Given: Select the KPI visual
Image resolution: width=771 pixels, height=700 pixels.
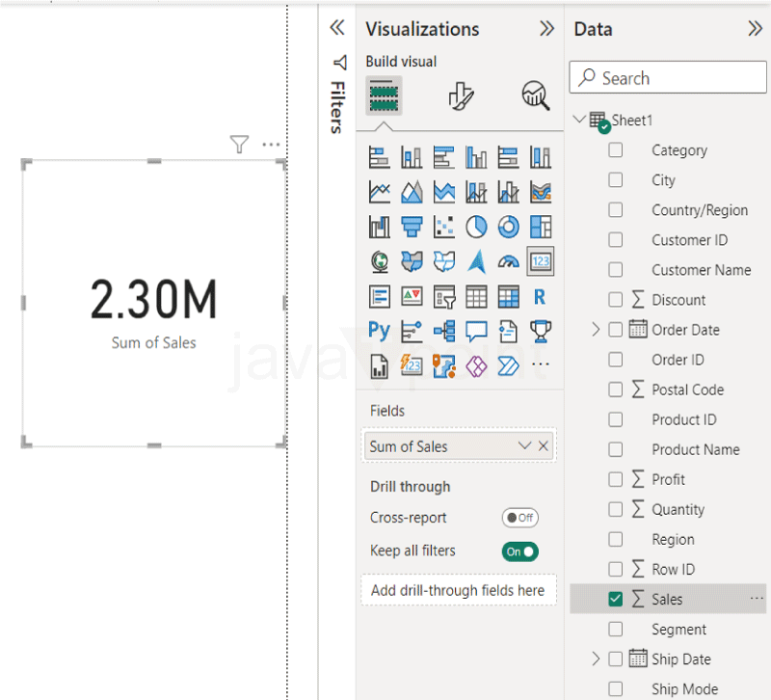Looking at the screenshot, I should [412, 297].
